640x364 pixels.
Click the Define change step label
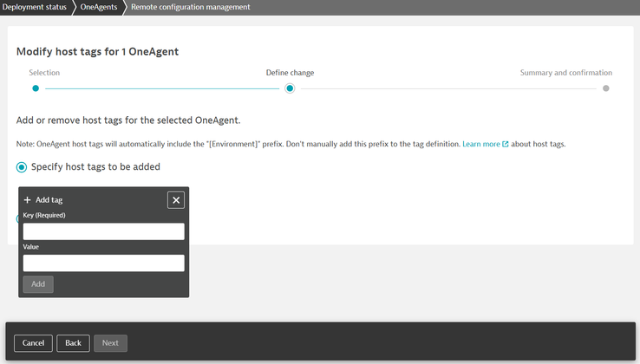point(290,73)
